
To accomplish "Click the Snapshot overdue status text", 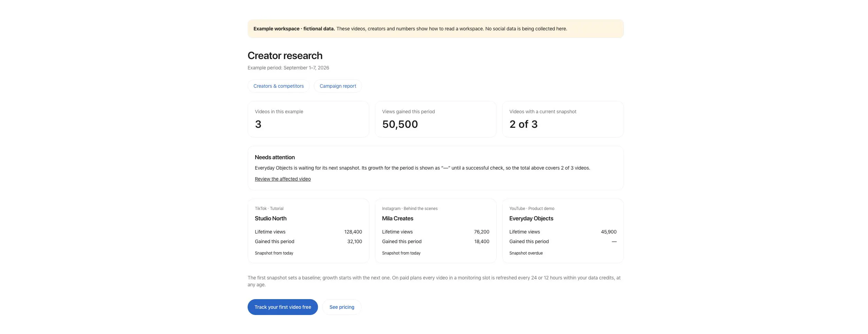I will point(526,253).
